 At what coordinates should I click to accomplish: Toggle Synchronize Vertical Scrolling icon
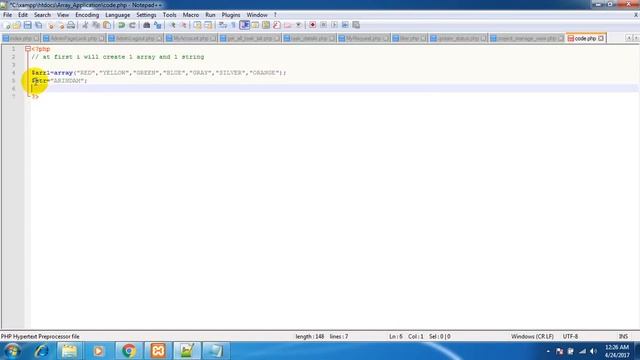point(198,25)
